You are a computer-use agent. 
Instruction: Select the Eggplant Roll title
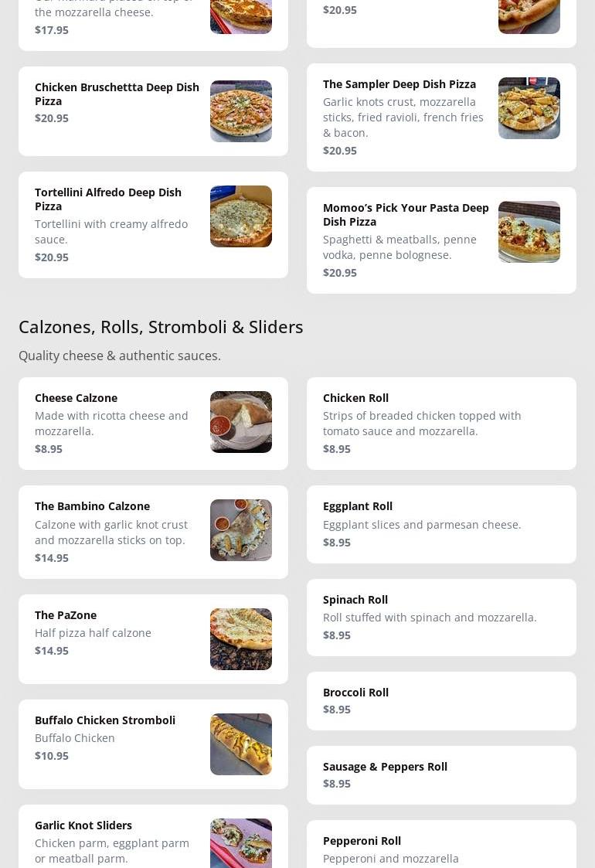pyautogui.click(x=358, y=506)
